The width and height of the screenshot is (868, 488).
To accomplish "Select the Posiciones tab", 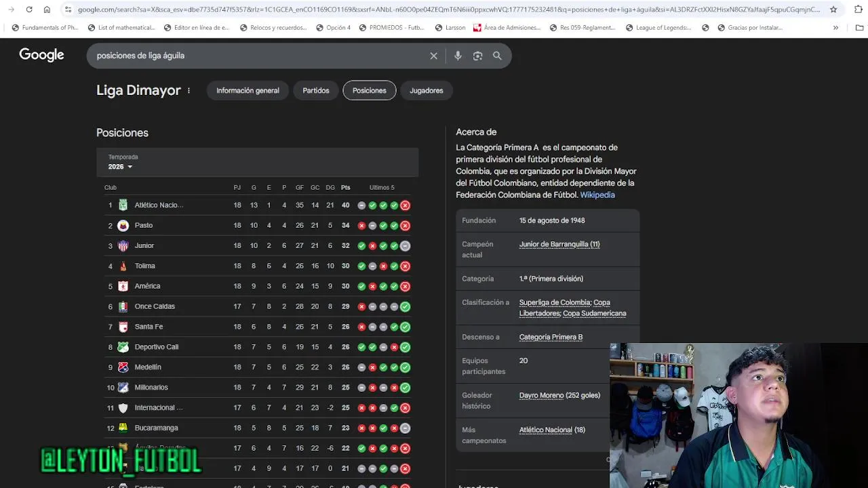I will click(370, 91).
